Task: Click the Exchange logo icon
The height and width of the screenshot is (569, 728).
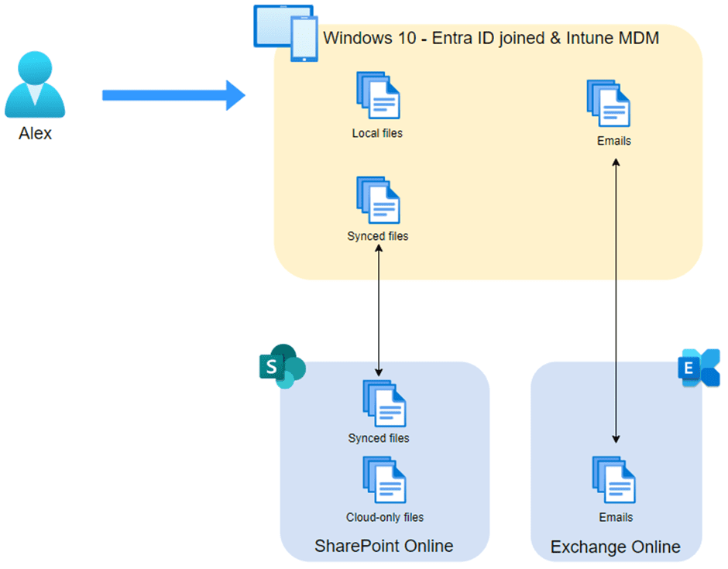Action: pyautogui.click(x=699, y=368)
